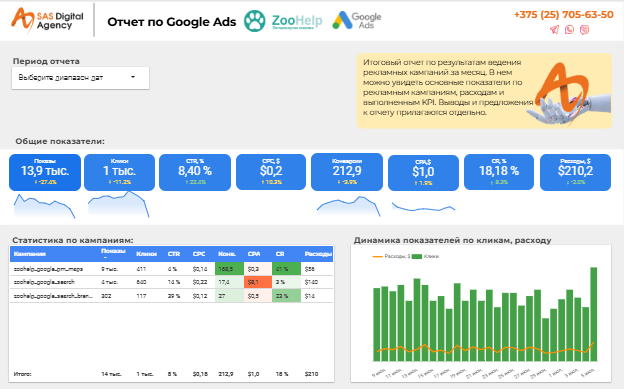Sort table by CPC column header

pyautogui.click(x=199, y=254)
